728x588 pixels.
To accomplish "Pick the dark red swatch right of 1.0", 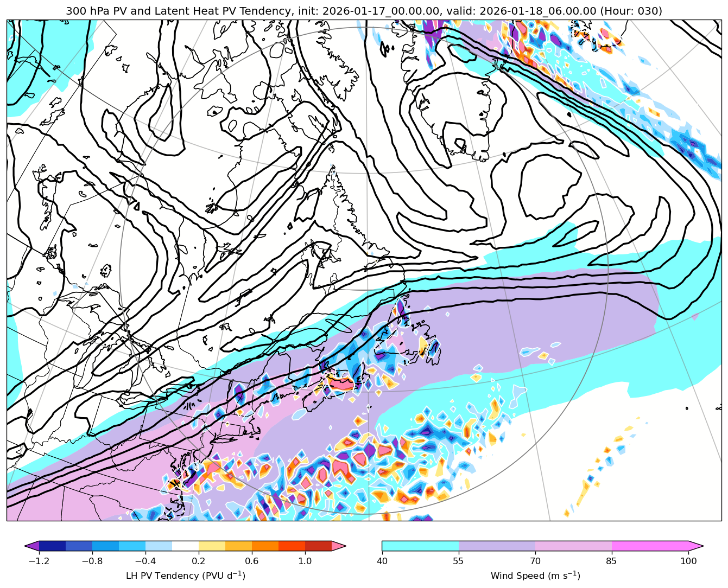I will tap(318, 546).
